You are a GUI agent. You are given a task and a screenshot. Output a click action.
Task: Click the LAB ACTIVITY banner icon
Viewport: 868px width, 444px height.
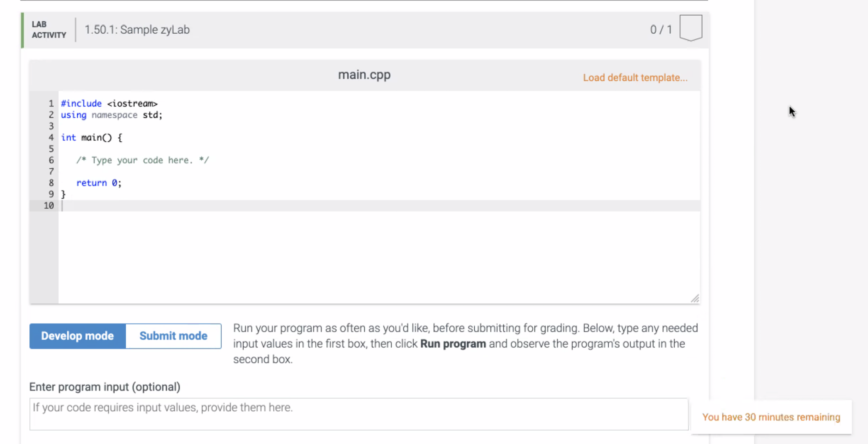[x=49, y=29]
